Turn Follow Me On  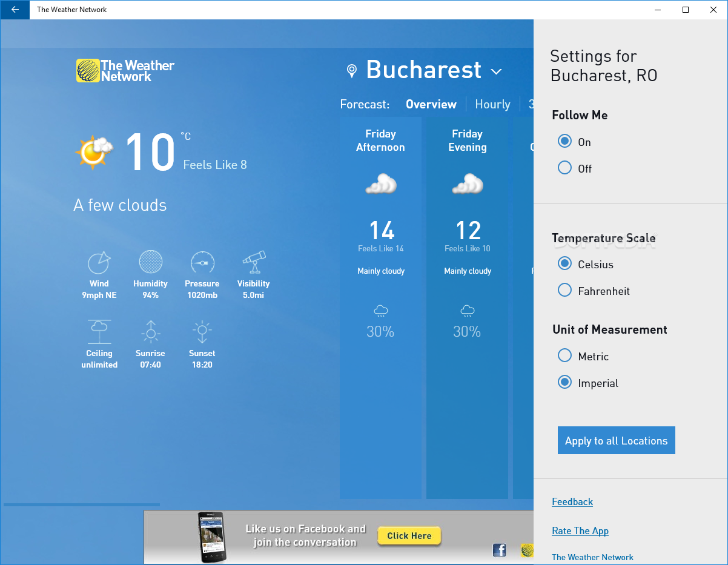(x=564, y=141)
